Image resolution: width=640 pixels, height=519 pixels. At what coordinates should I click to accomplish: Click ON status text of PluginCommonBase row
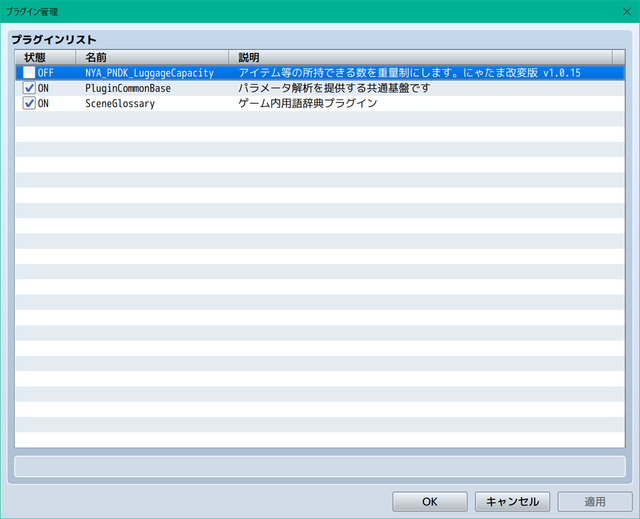[x=43, y=88]
